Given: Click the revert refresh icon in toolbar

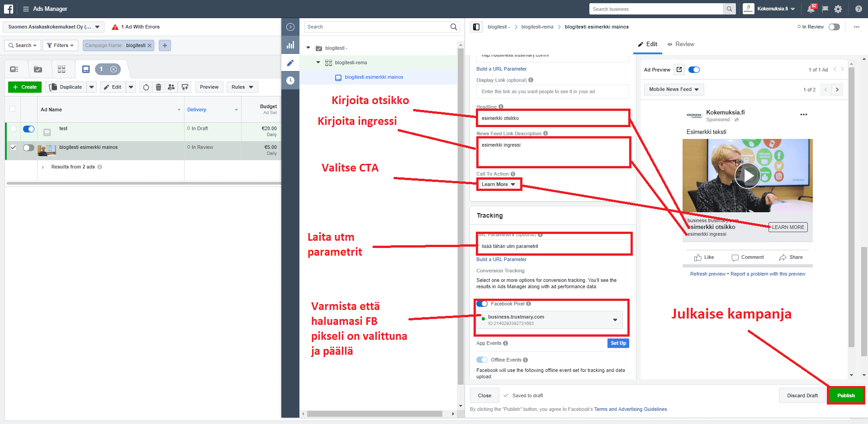Looking at the screenshot, I should pos(146,87).
